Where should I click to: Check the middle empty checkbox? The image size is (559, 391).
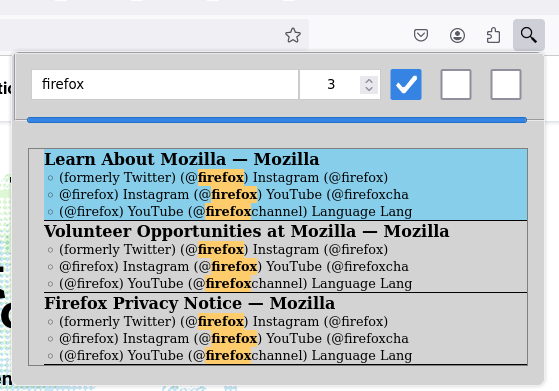click(x=456, y=84)
